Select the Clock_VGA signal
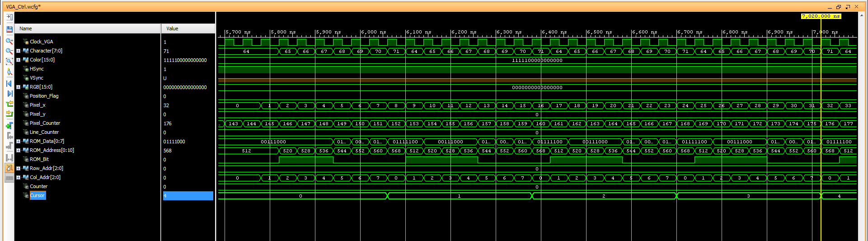This screenshot has height=241, width=868. 41,42
